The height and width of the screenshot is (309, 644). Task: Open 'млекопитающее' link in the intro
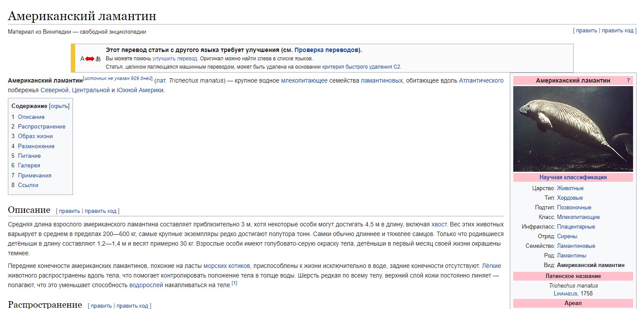coord(304,80)
